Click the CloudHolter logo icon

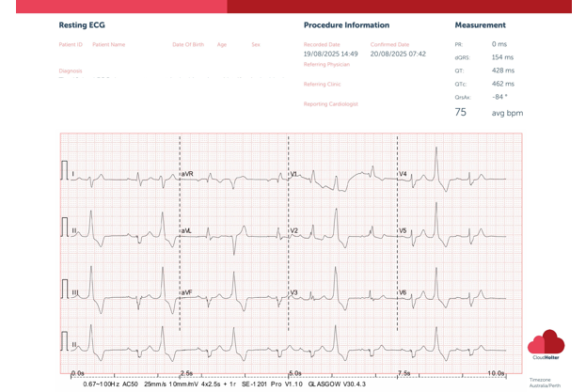546,343
